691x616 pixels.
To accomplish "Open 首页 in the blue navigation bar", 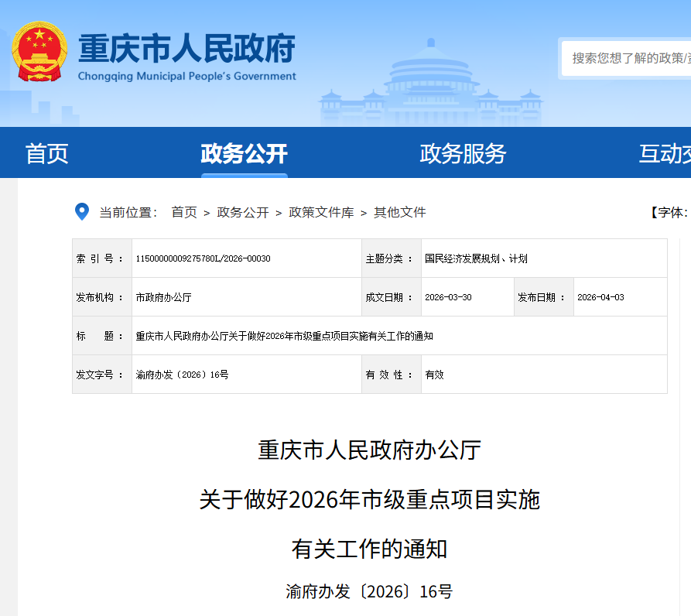I will tap(47, 153).
